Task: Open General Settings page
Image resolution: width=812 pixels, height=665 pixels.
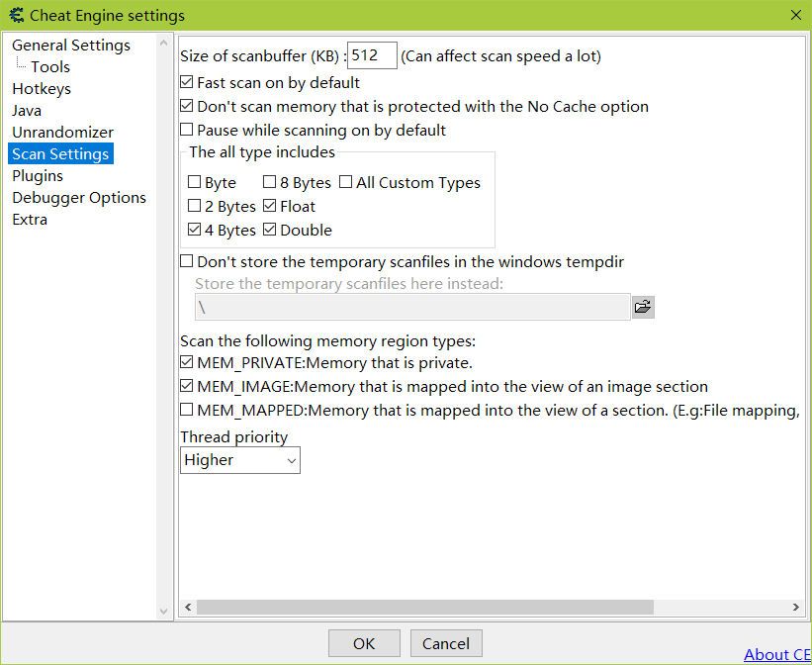Action: coord(71,46)
